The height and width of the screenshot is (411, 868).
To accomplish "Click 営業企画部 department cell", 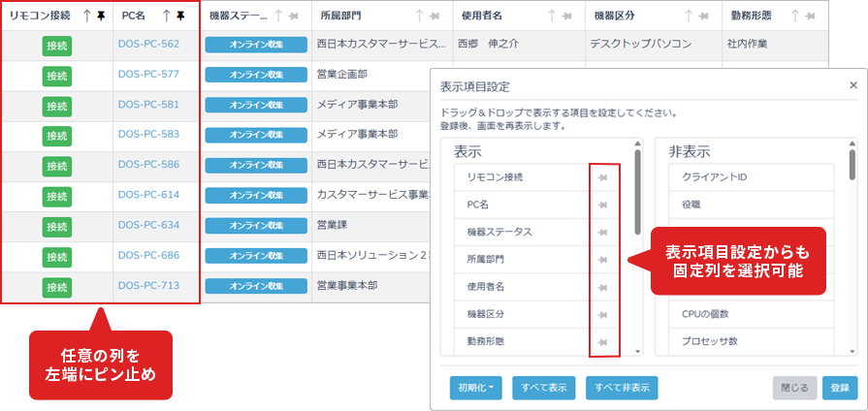I will click(342, 74).
